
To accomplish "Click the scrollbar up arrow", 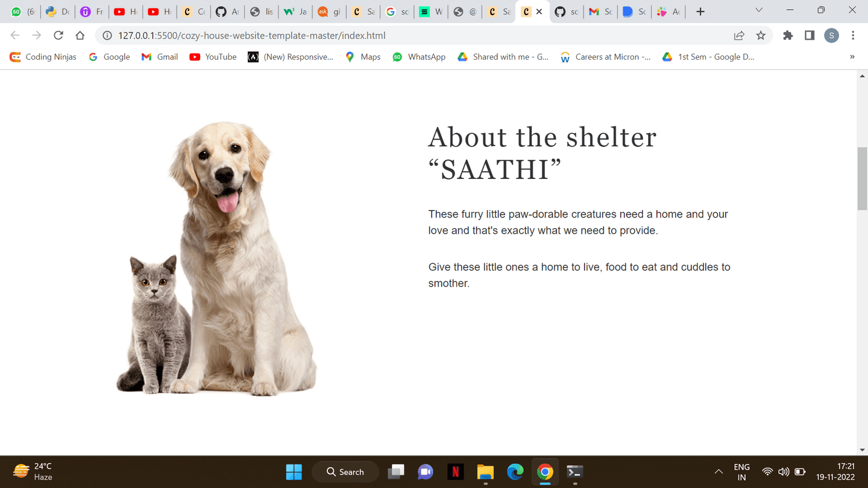I will (862, 76).
